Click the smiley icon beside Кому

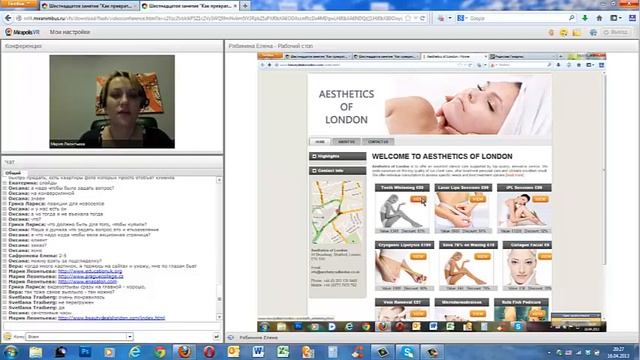[x=7, y=337]
